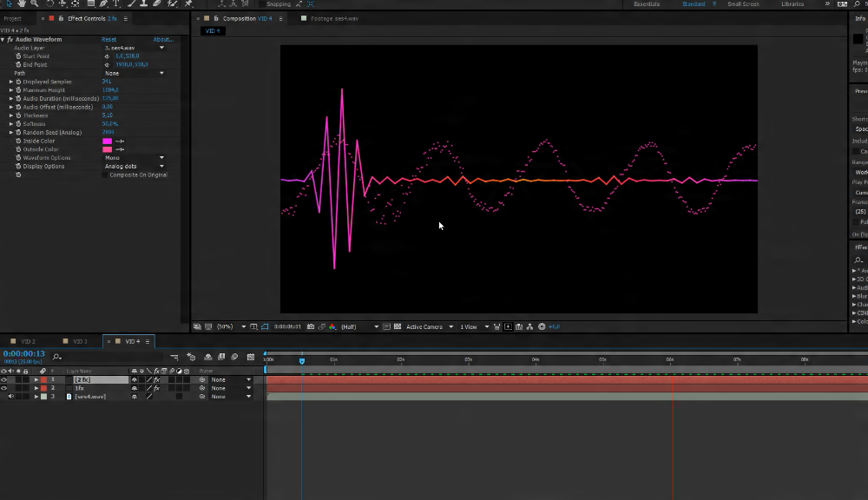Select Small Screen workspace
Screen dimensions: 868x500
[x=743, y=3]
